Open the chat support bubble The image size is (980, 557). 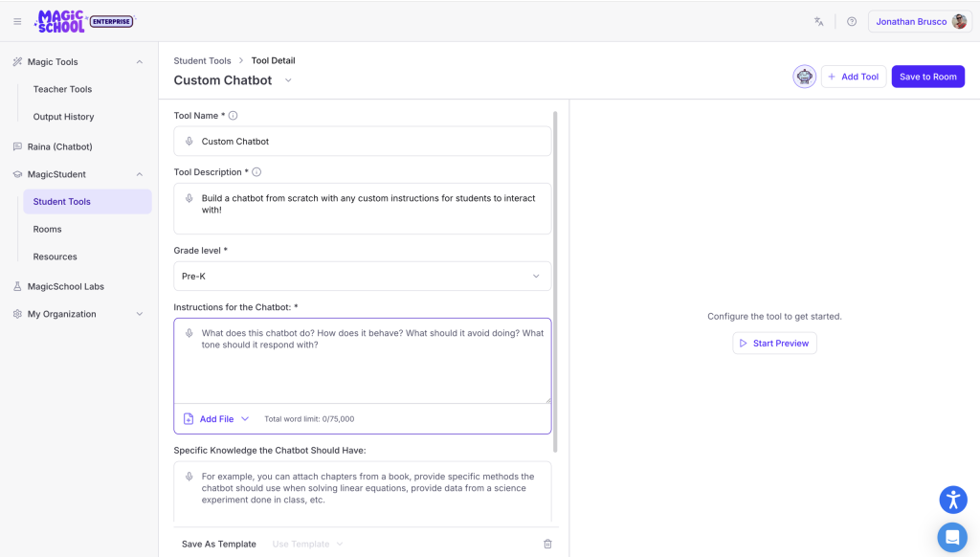pos(952,537)
